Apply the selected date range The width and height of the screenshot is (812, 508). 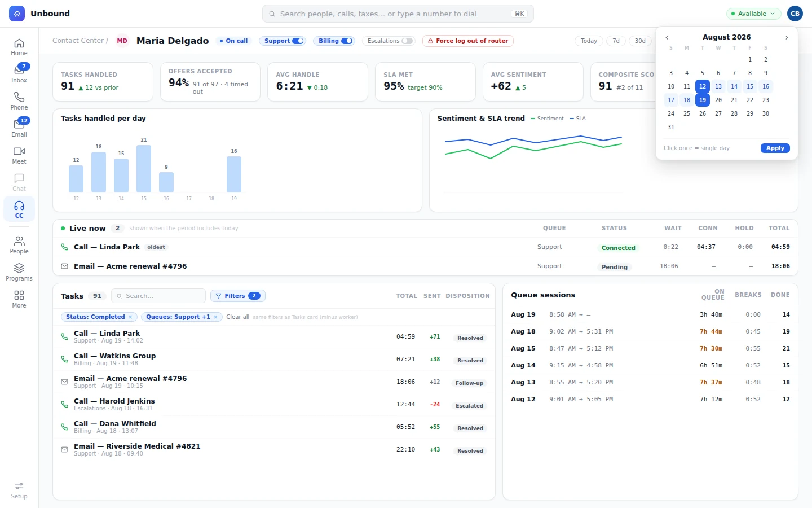pos(775,148)
